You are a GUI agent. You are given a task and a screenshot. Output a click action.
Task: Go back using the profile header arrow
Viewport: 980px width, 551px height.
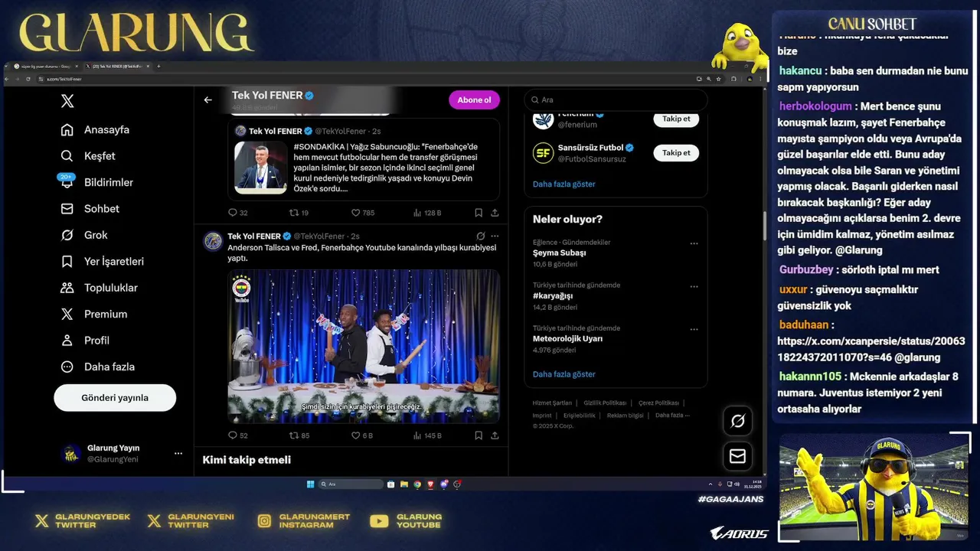207,100
